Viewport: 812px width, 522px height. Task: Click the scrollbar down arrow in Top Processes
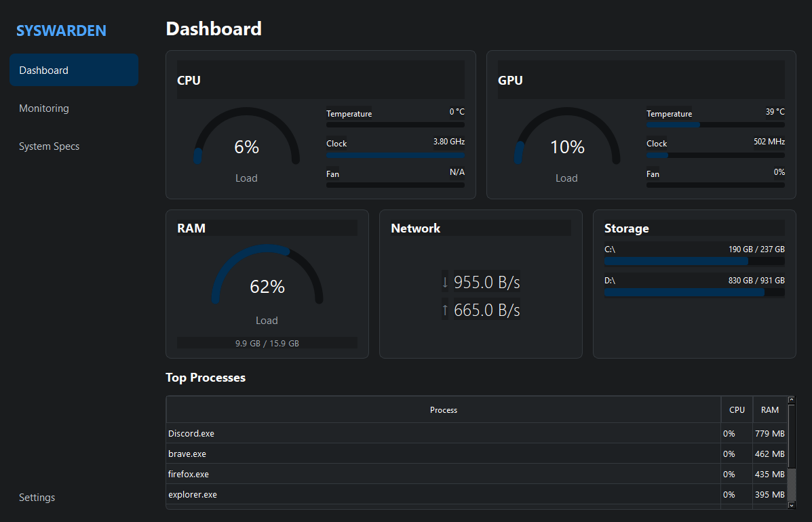pos(791,505)
